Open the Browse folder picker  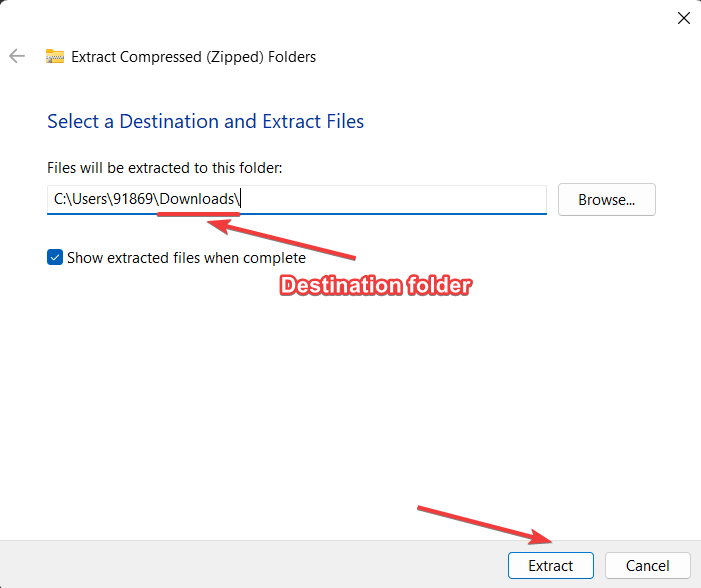click(607, 199)
